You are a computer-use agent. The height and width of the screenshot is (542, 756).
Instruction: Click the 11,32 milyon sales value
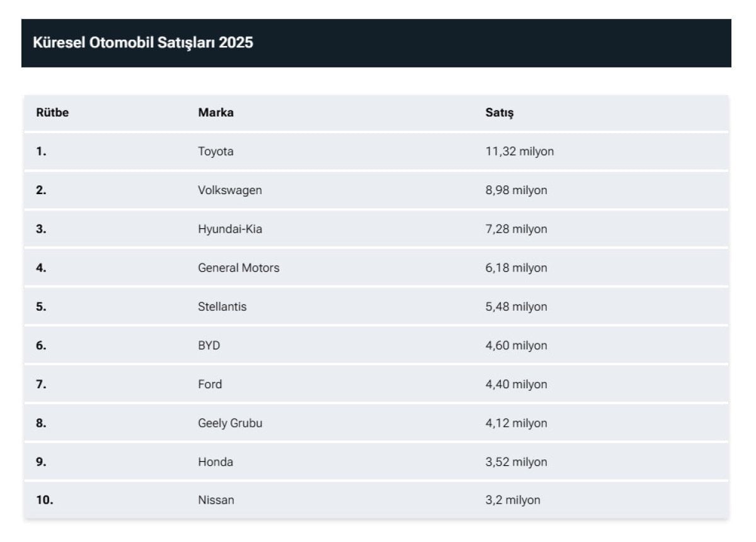(519, 152)
